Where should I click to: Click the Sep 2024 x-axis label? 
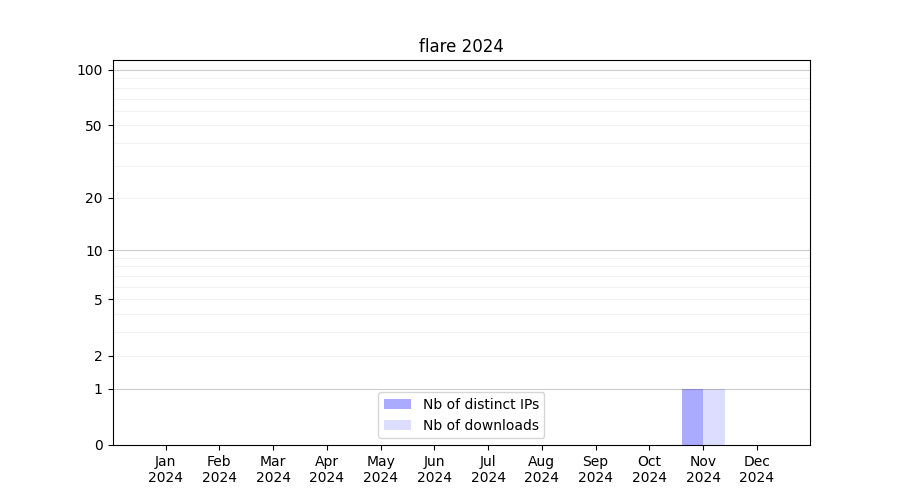click(595, 469)
